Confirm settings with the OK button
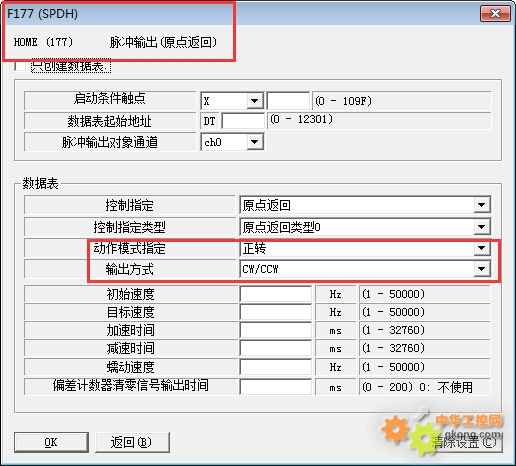This screenshot has height=466, width=516. (x=51, y=442)
